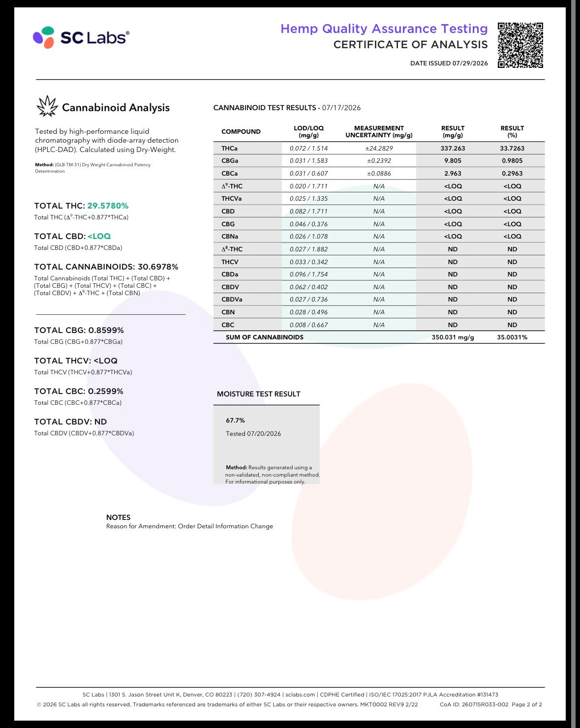Screen dimensions: 580x728
Task: Click the Compound column header
Action: tap(241, 131)
